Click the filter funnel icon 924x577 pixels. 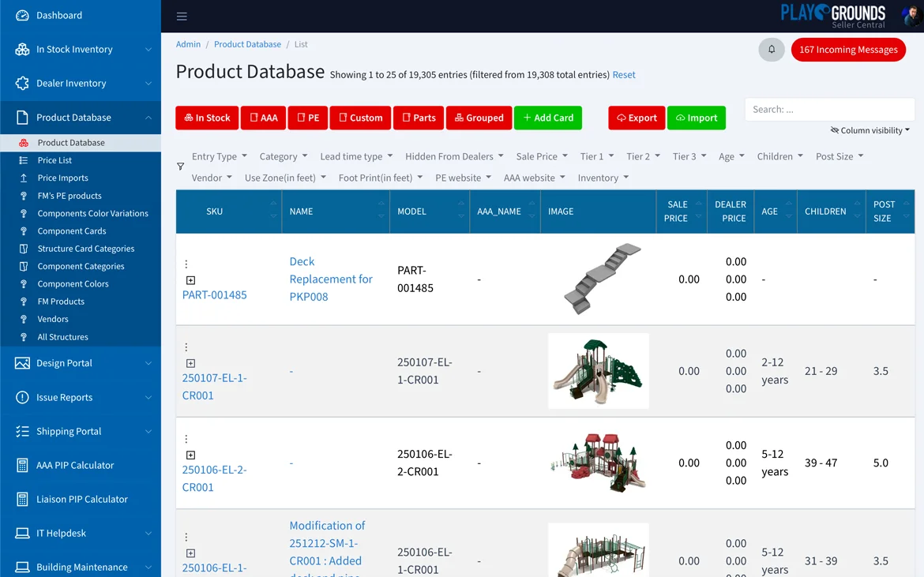(x=180, y=167)
